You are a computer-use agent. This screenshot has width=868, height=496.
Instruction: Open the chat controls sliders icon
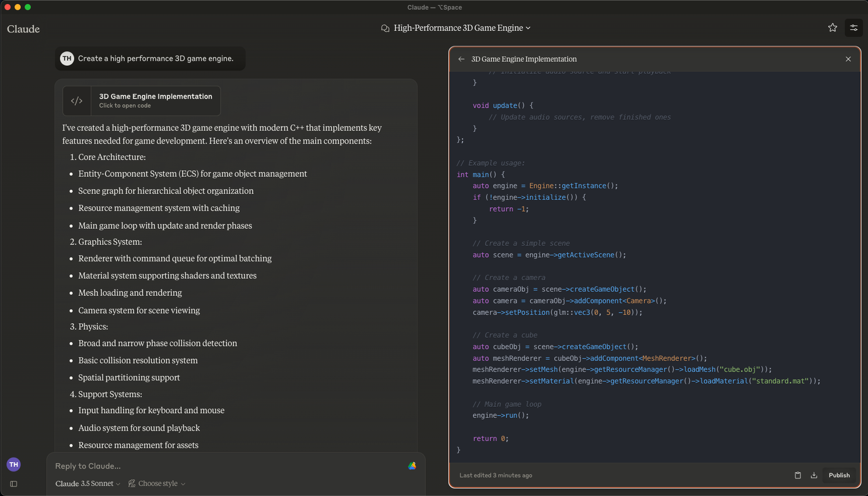[x=853, y=27]
